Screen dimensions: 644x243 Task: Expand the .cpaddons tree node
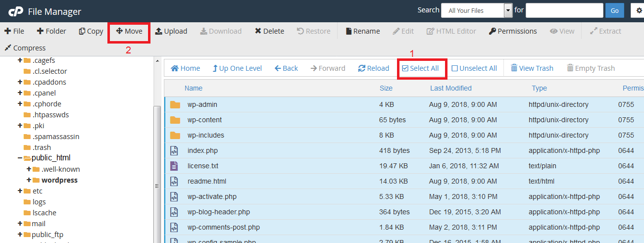[x=20, y=82]
